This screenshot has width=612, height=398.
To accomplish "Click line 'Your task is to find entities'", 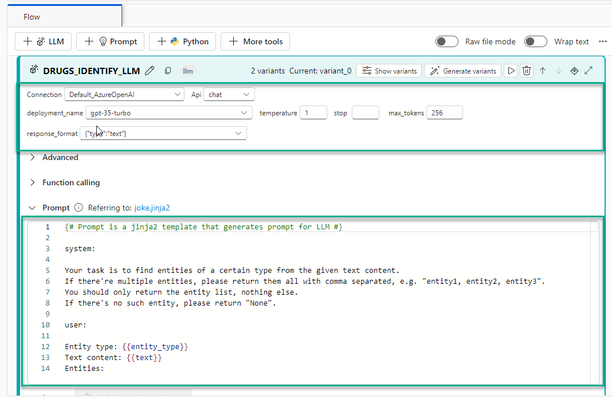I will [x=232, y=270].
